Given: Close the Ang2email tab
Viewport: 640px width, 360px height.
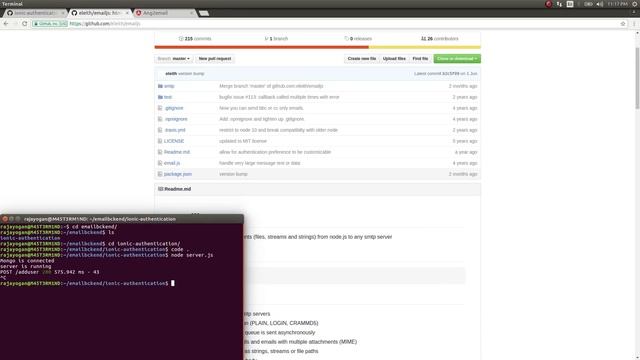Looking at the screenshot, I should point(191,13).
